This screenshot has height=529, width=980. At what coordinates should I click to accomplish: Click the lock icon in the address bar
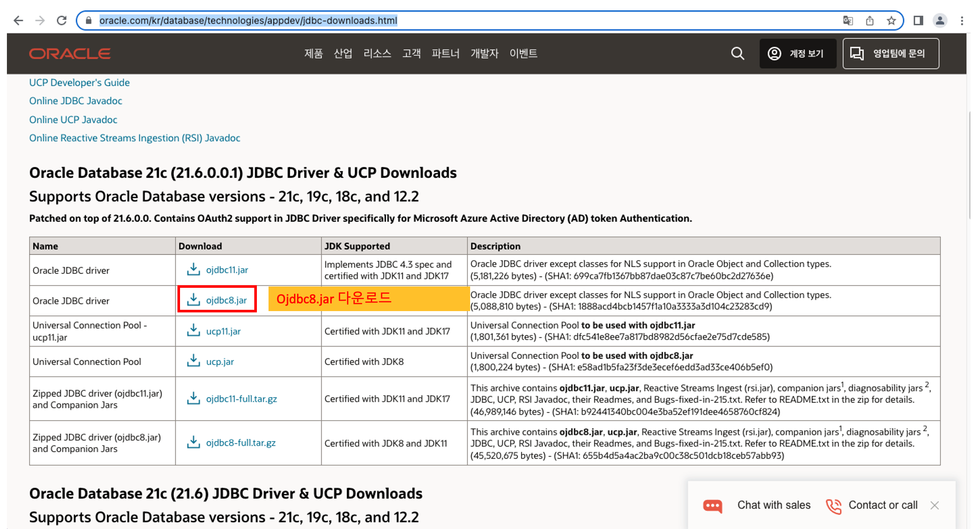point(89,20)
